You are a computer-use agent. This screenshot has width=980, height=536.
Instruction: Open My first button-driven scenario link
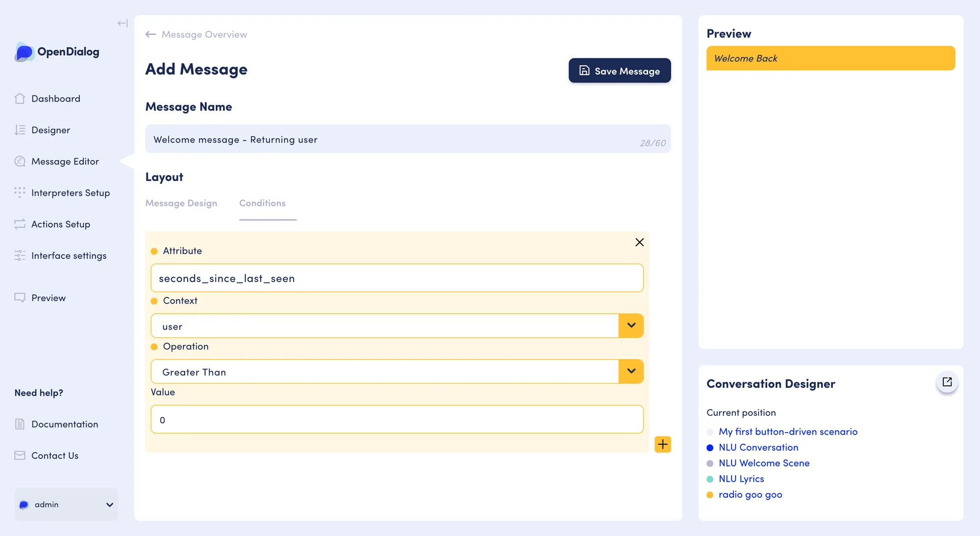(788, 432)
